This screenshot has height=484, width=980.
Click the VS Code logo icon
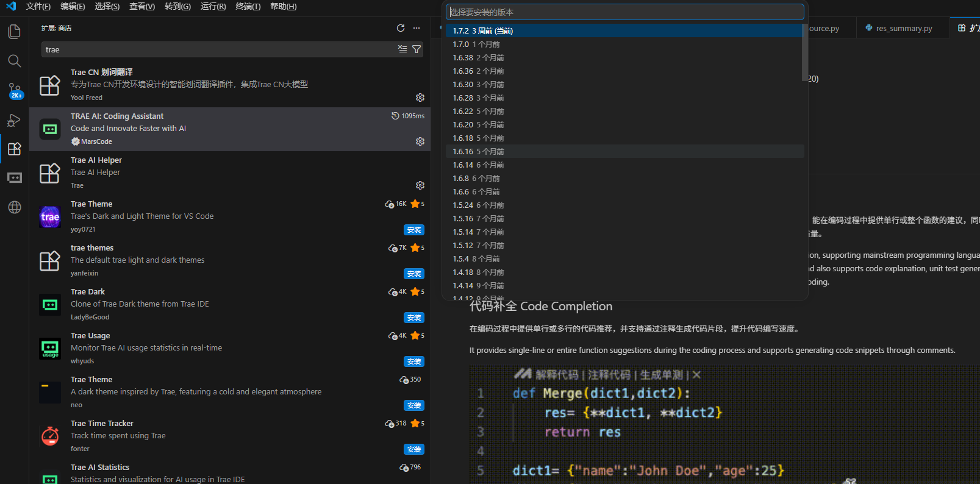click(x=11, y=6)
